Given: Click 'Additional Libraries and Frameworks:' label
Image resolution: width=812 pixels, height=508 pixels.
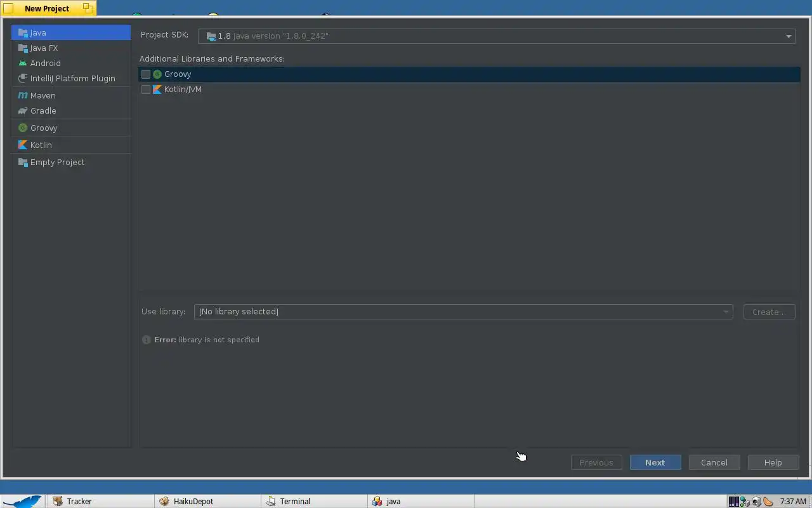Looking at the screenshot, I should (x=212, y=58).
